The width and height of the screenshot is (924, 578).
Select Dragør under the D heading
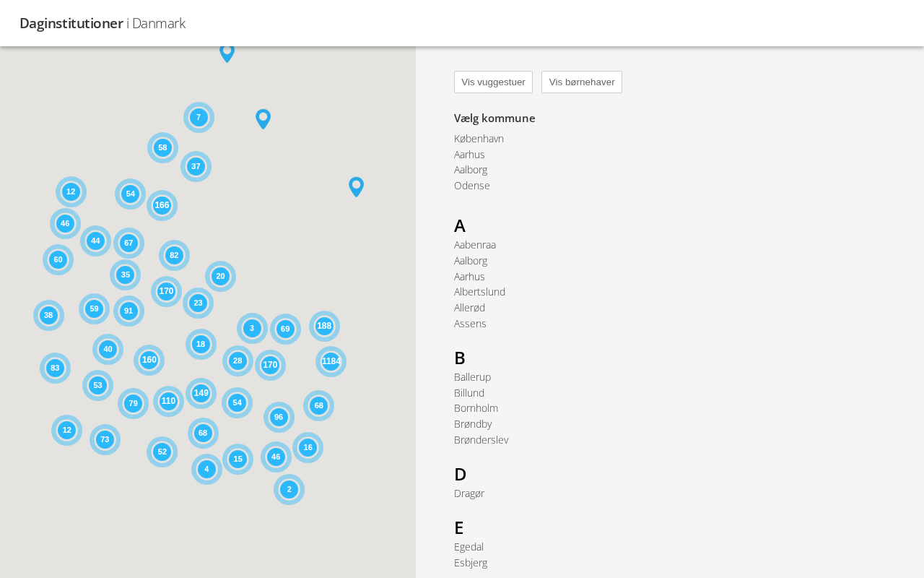(x=468, y=493)
